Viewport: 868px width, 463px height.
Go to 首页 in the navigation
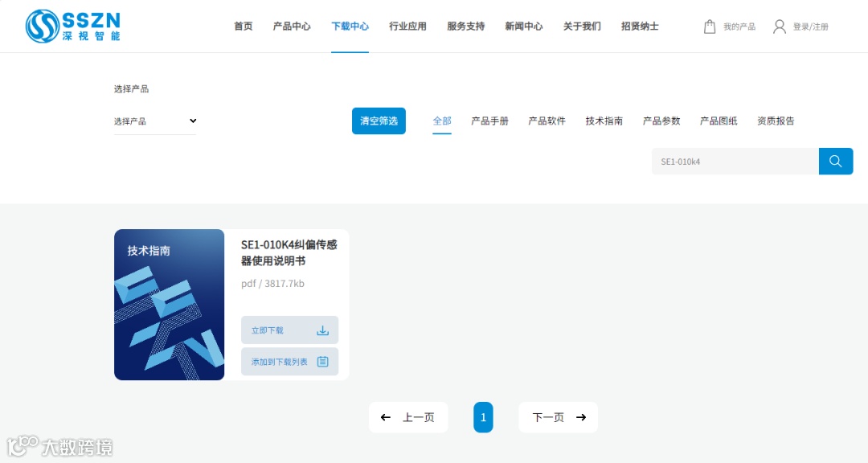pos(243,26)
